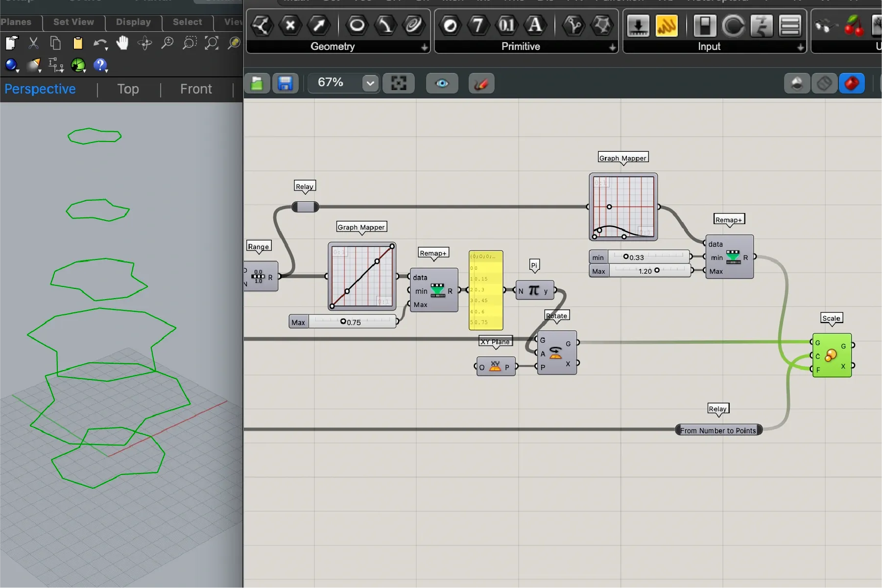Click the yellow data panel on canvas

click(x=486, y=290)
